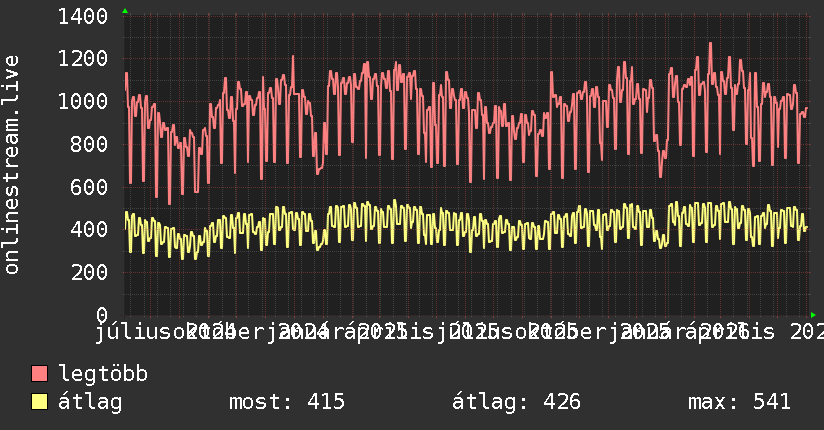Click the onlinestream.live vertical axis title
The height and width of the screenshot is (430, 824).
click(12, 165)
